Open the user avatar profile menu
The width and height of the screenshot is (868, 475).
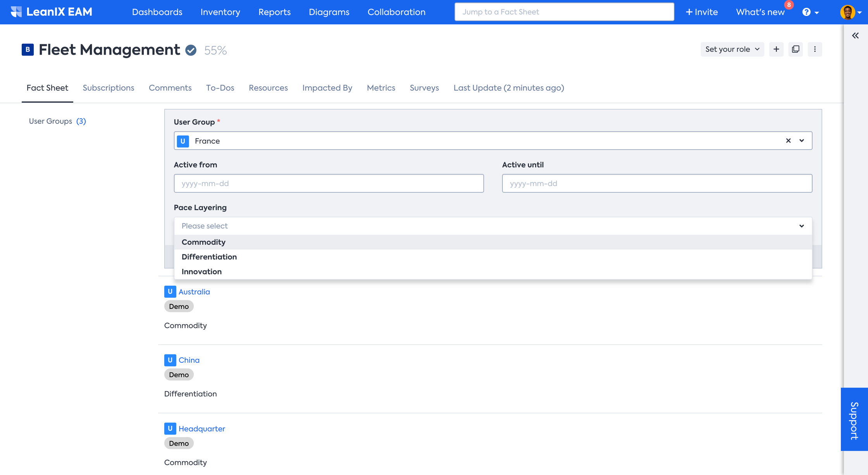[x=847, y=12]
